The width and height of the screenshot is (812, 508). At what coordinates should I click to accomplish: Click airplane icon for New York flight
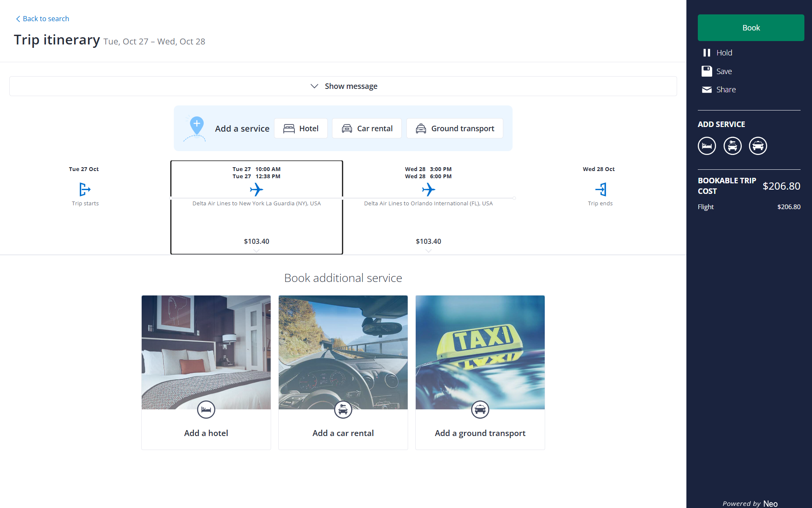tap(256, 189)
